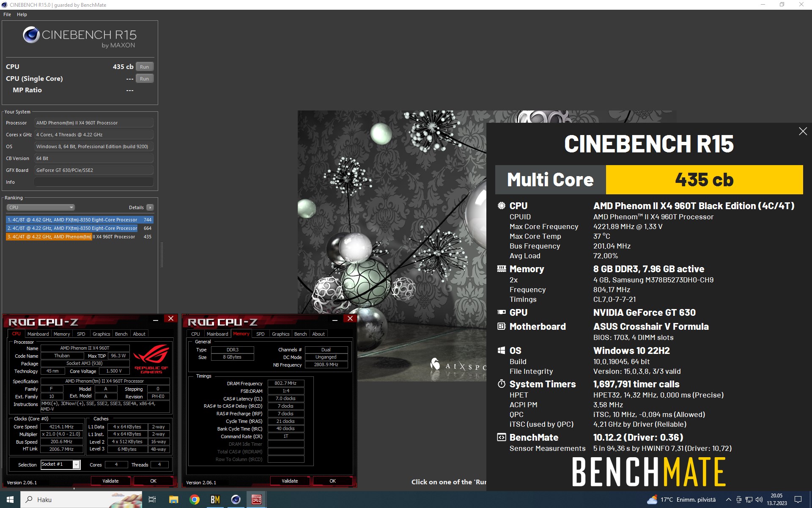Click the Cinebench R15 logo sphere

point(31,35)
